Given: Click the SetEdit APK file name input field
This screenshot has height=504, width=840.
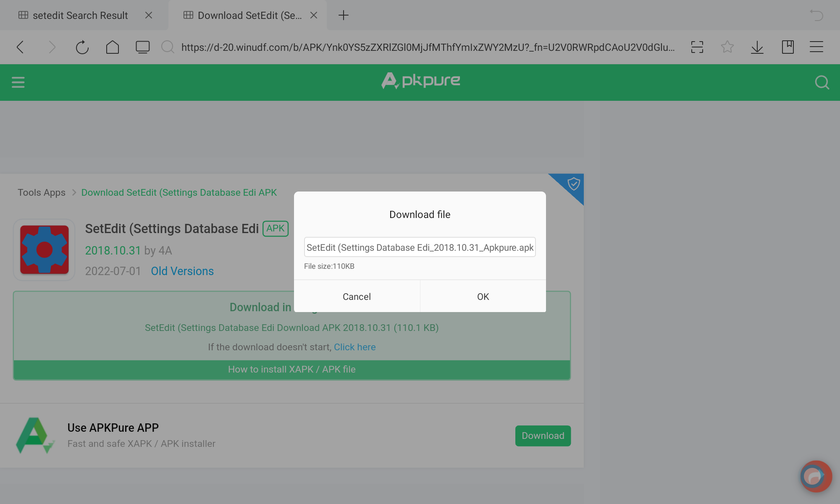Looking at the screenshot, I should (420, 247).
